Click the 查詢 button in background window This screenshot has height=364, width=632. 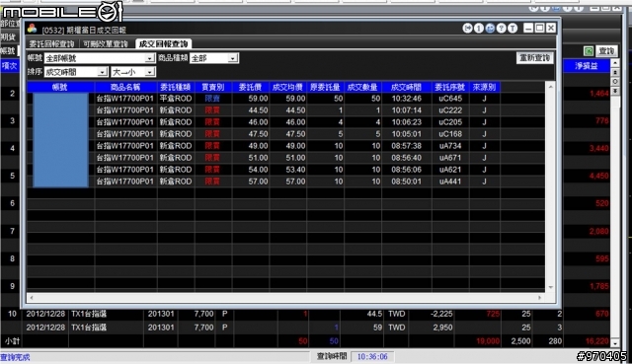click(x=606, y=51)
